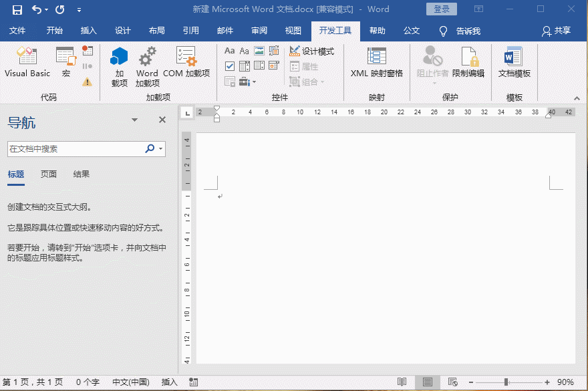The height and width of the screenshot is (391, 588).
Task: Open the 组合 group dropdown
Action: point(307,82)
